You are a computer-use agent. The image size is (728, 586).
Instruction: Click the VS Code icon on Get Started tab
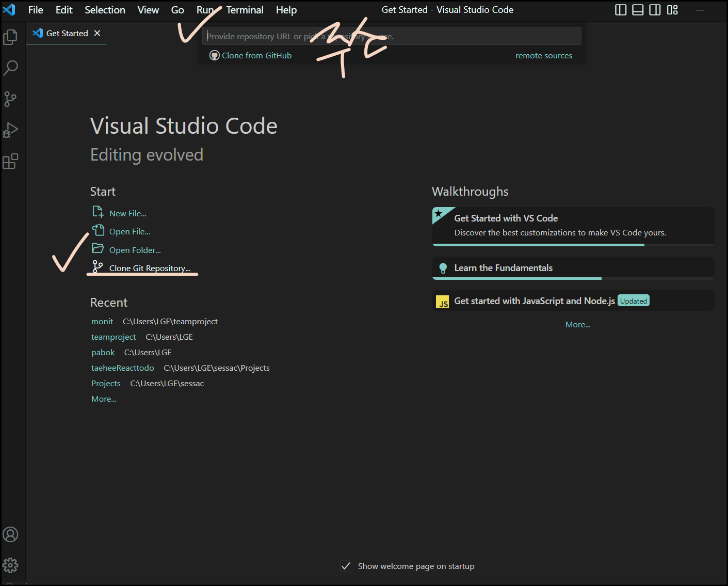point(38,33)
